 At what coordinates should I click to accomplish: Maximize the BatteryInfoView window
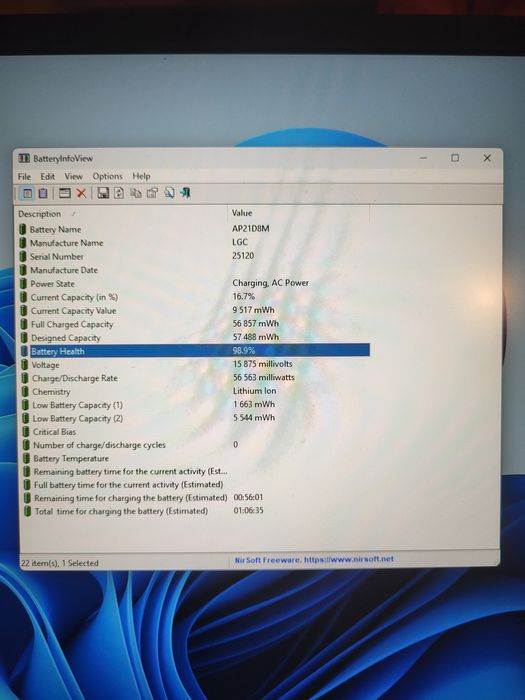(455, 158)
